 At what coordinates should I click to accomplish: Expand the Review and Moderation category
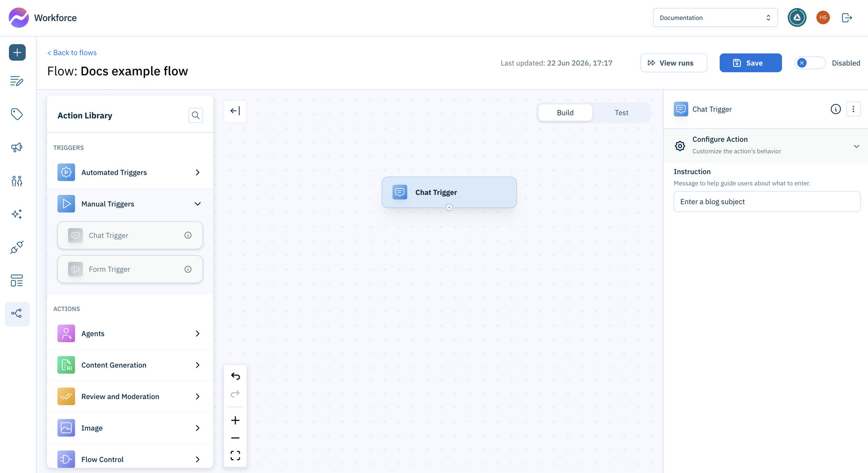(130, 396)
